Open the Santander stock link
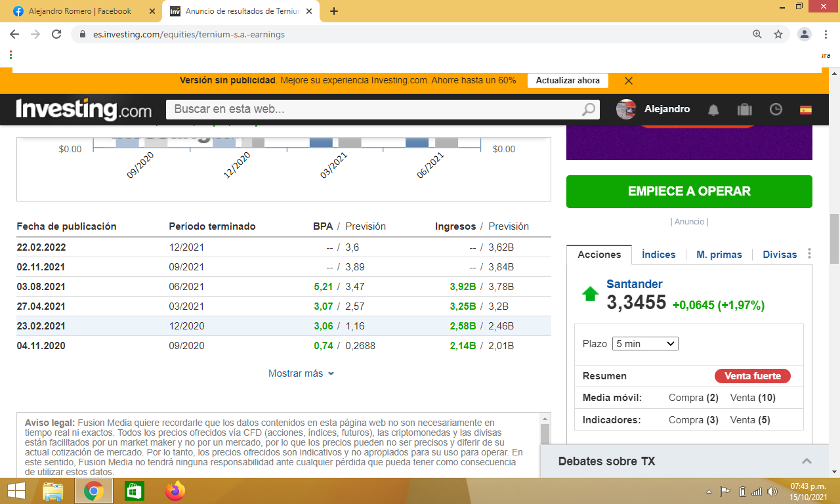Image resolution: width=840 pixels, height=504 pixels. [634, 284]
